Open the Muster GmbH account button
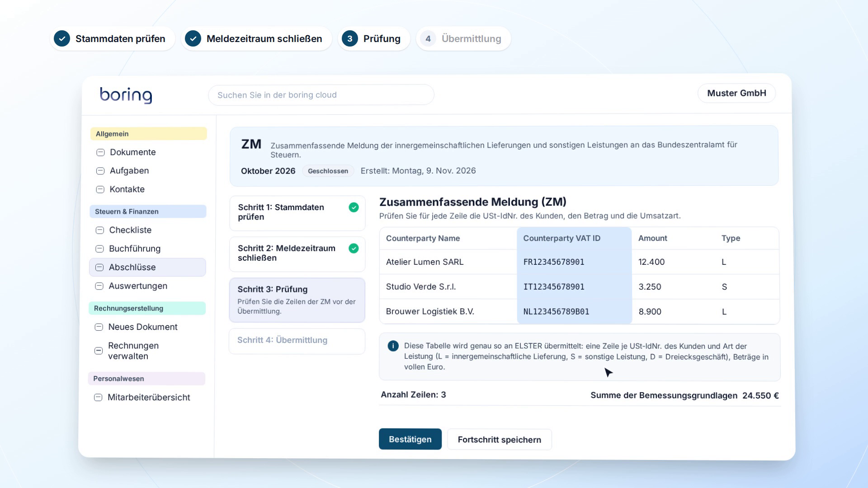 (x=736, y=93)
